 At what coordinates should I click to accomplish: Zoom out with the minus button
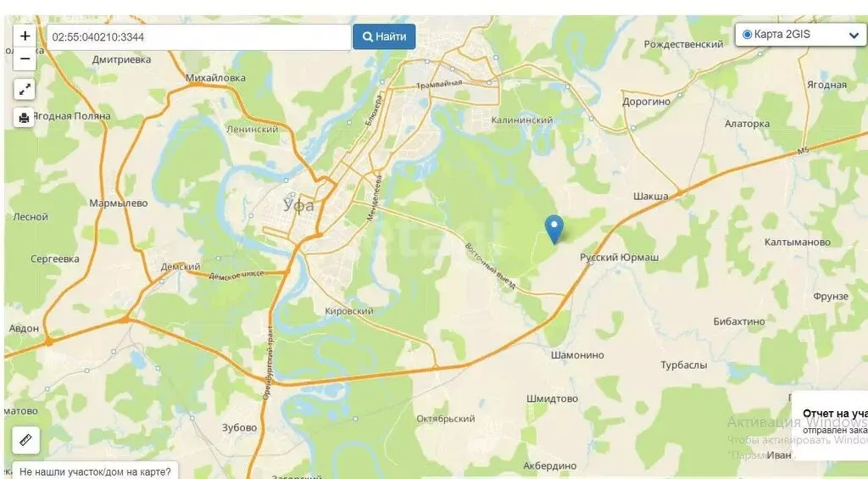[x=25, y=58]
